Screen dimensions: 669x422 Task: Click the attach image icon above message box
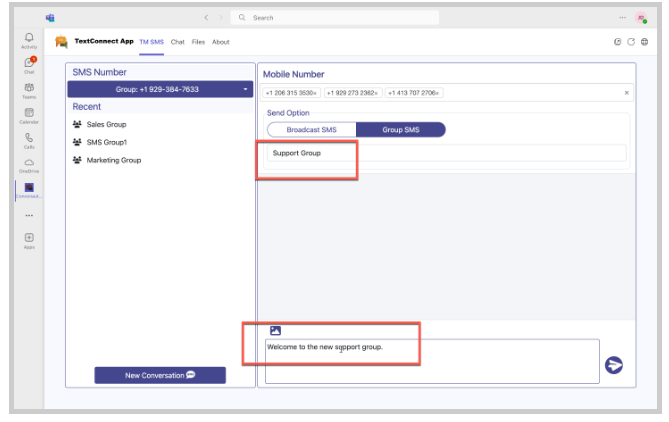(275, 330)
